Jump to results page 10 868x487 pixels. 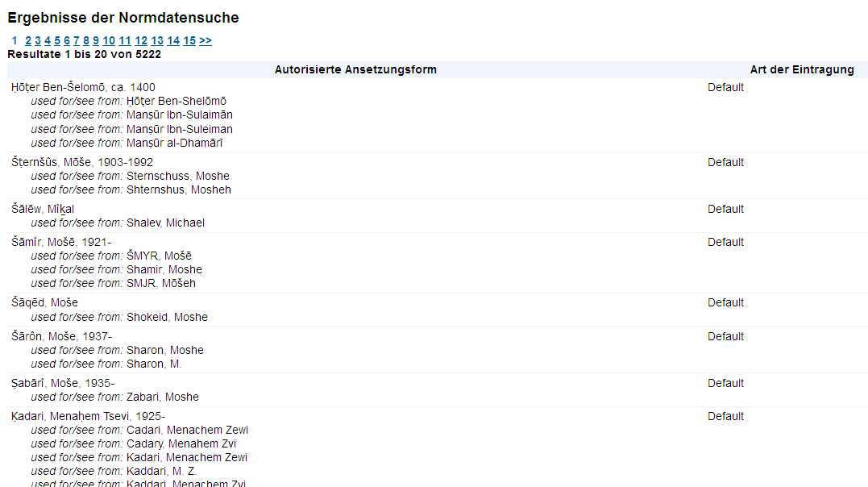[109, 41]
